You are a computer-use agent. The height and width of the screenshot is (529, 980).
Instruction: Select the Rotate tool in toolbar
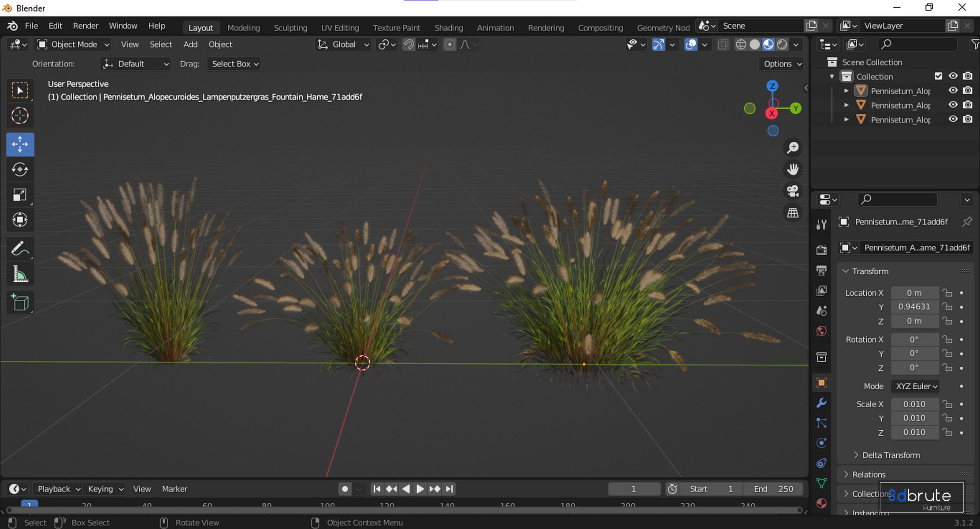click(x=20, y=170)
